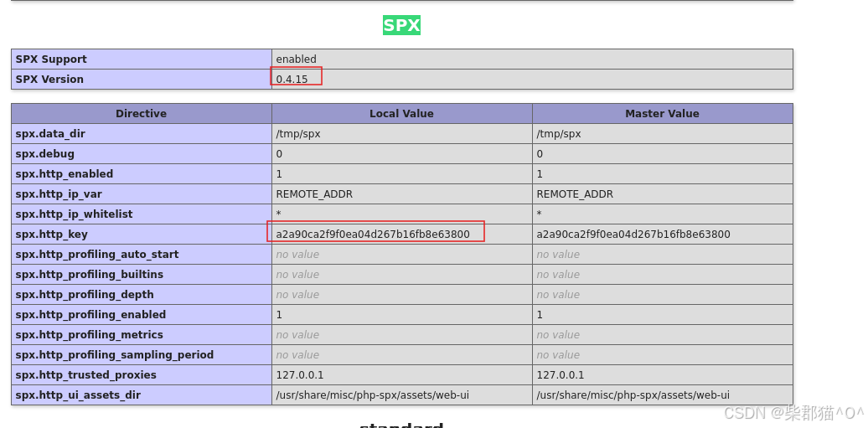Click the local value 0 of spx.debug
Image resolution: width=868 pixels, height=428 pixels.
[x=279, y=154]
